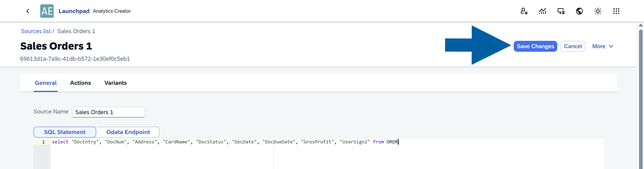Open the Sources list breadcrumb link

[36, 31]
